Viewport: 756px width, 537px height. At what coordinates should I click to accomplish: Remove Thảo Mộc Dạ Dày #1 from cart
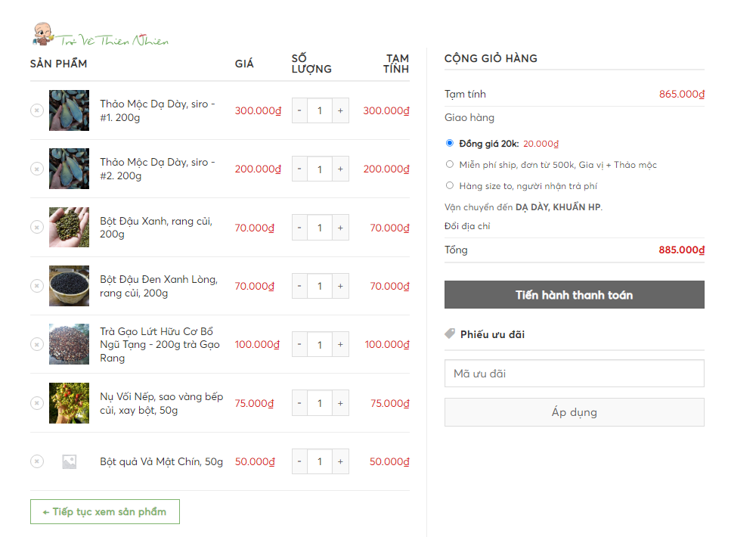pyautogui.click(x=37, y=110)
